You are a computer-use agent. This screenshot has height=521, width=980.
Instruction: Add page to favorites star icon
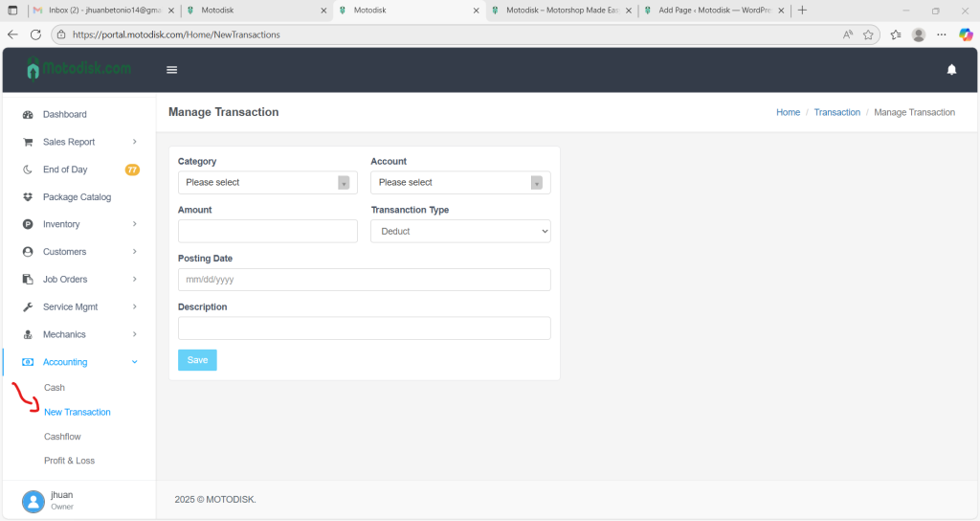868,34
